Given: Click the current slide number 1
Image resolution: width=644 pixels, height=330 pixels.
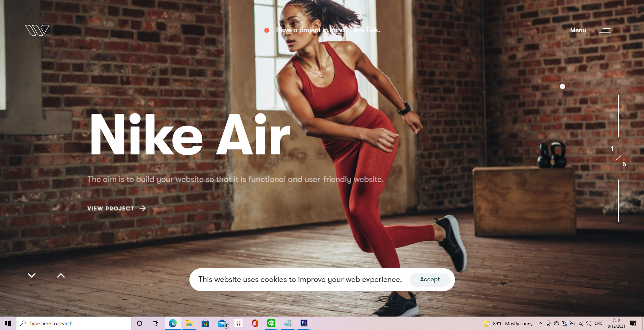Looking at the screenshot, I should [612, 148].
